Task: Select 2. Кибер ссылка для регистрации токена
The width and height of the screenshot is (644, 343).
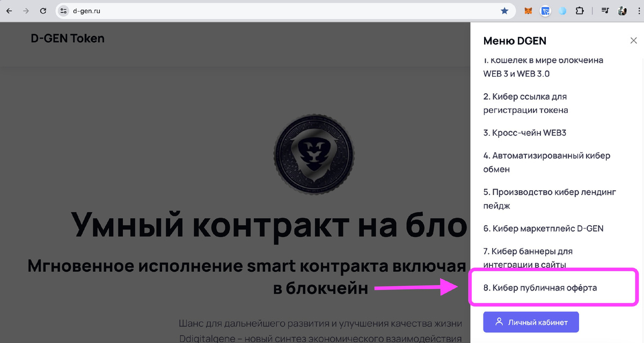Action: [525, 103]
